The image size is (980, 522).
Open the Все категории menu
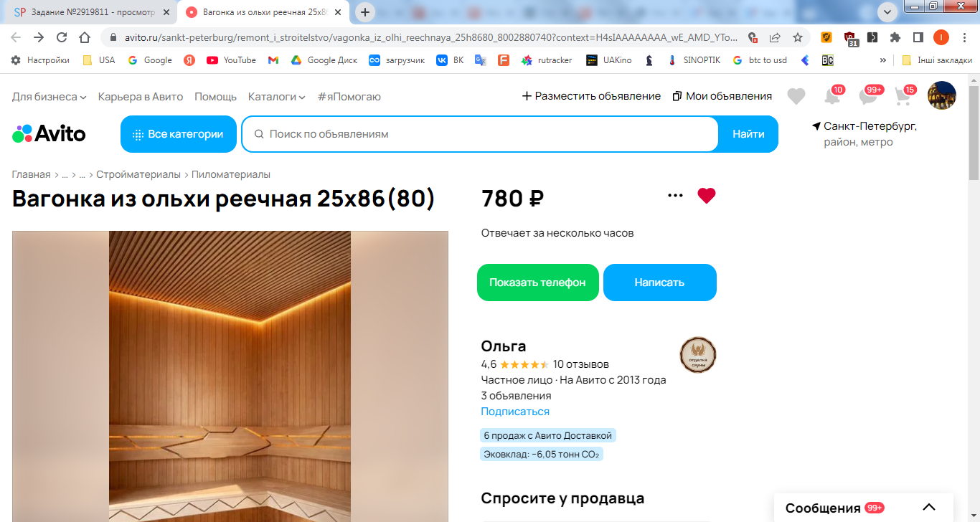click(179, 134)
